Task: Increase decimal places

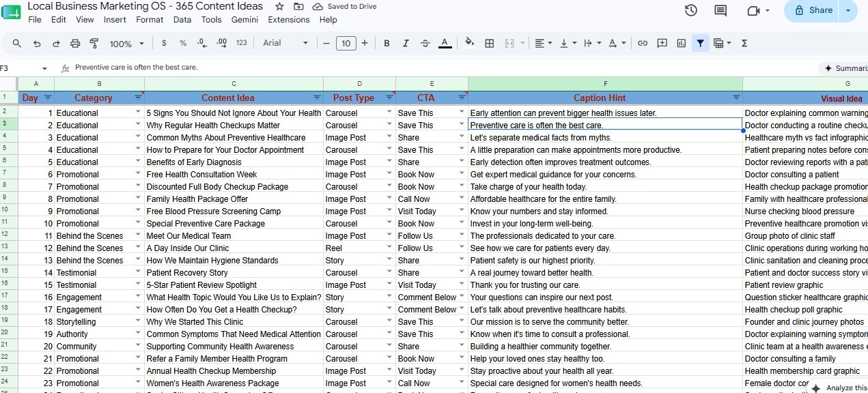Action: pos(221,43)
